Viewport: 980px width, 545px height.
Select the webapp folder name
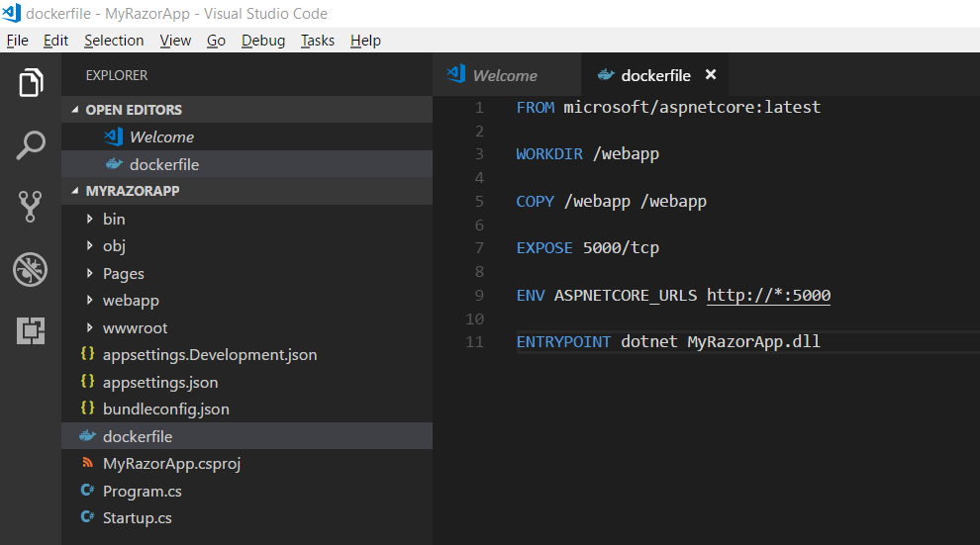point(131,301)
